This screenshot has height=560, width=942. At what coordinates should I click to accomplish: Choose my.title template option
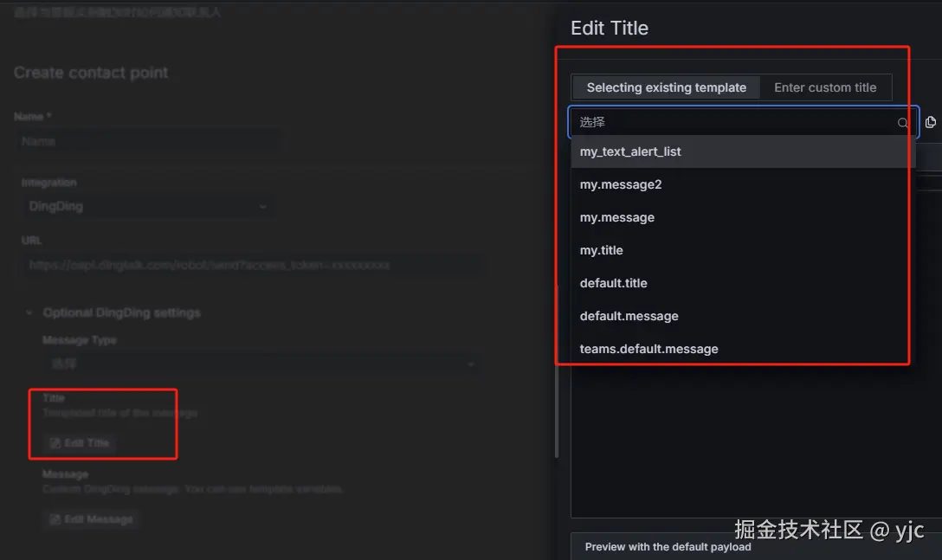743,250
